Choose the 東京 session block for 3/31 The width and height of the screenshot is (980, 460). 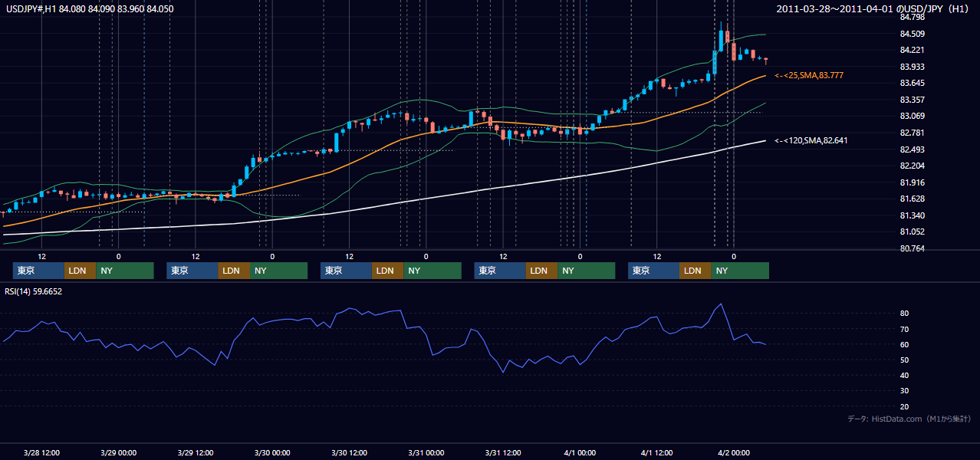click(500, 271)
